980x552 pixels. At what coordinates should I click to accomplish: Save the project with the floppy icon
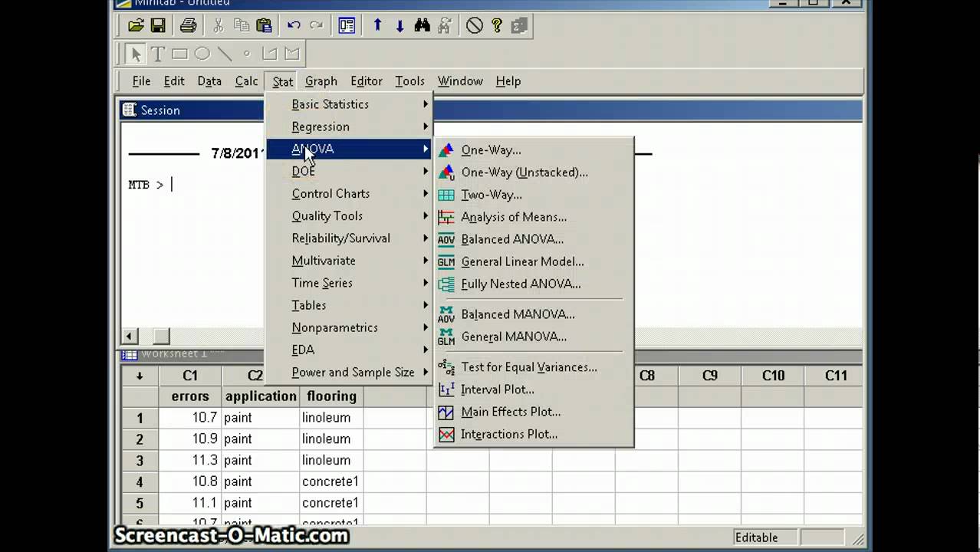(x=158, y=26)
